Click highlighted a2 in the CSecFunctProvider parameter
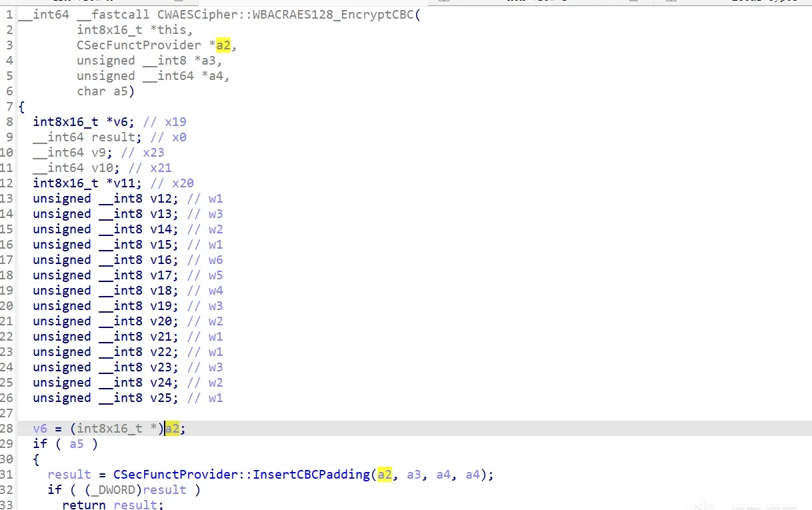This screenshot has width=812, height=510. (x=223, y=45)
